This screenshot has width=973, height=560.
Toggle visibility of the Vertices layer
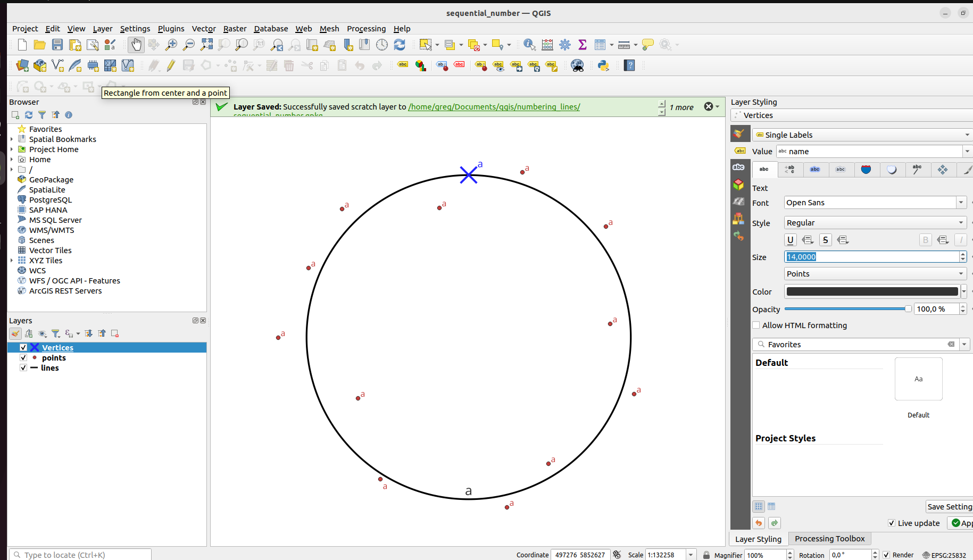(x=23, y=347)
